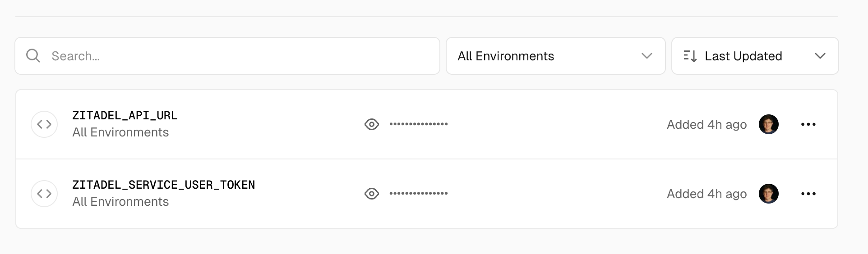Click the masked value dots for ZITADEL_API_URL
Screen dimensions: 868x254
click(419, 124)
